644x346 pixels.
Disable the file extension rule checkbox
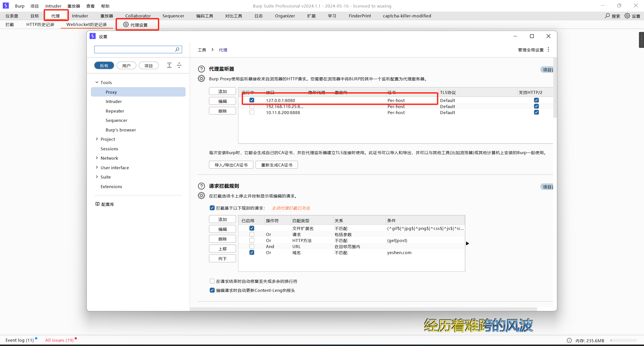pos(252,228)
